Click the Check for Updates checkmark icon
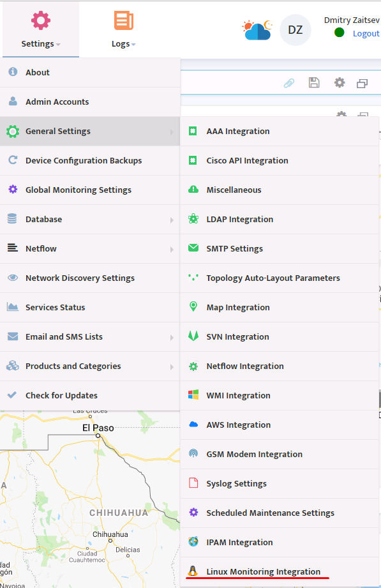This screenshot has height=588, width=381. tap(12, 395)
